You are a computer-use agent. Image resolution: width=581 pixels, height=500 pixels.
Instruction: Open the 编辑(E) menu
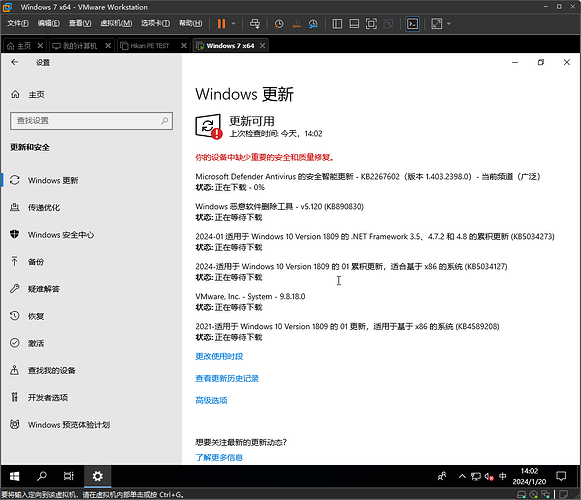coord(49,23)
